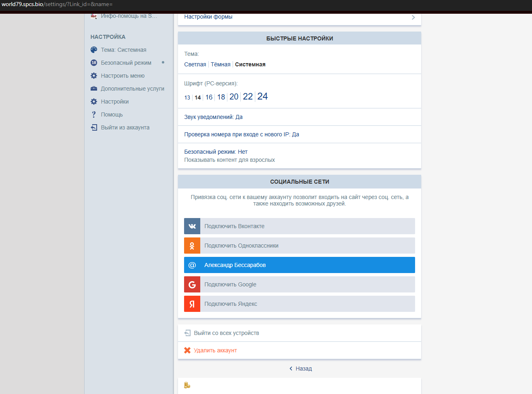Click the browser address bar URL
532x394 pixels.
57,4
